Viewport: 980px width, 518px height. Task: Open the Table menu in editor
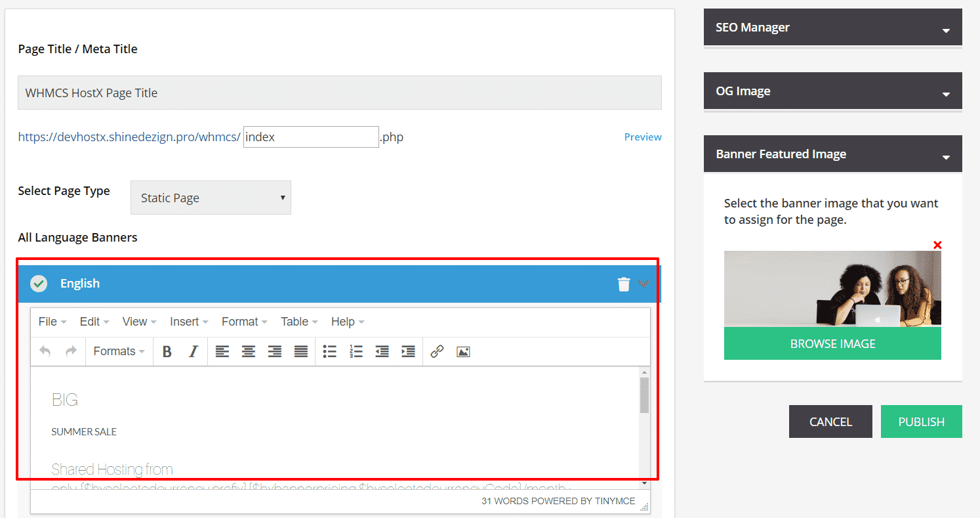(x=298, y=322)
